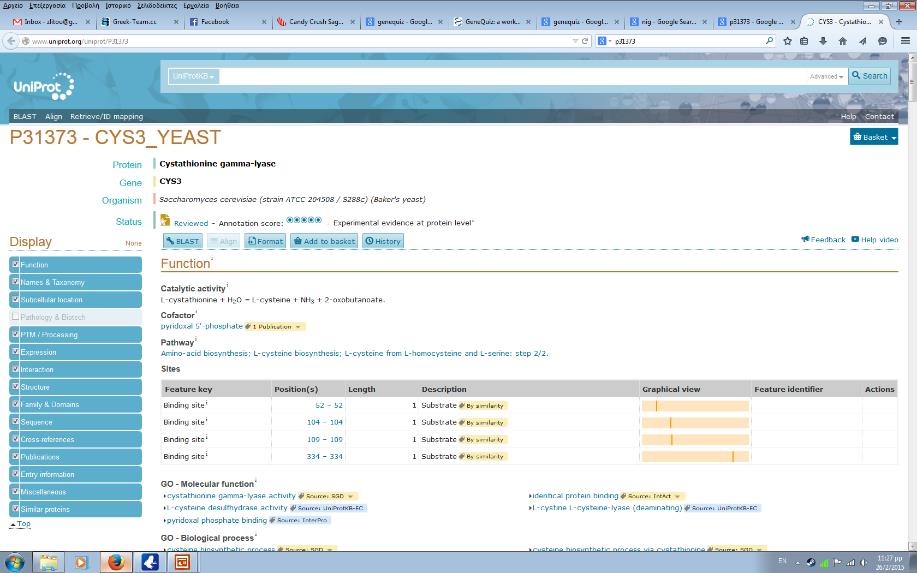This screenshot has width=917, height=573.
Task: Open the PowerPoint taskbar icon
Action: [182, 562]
